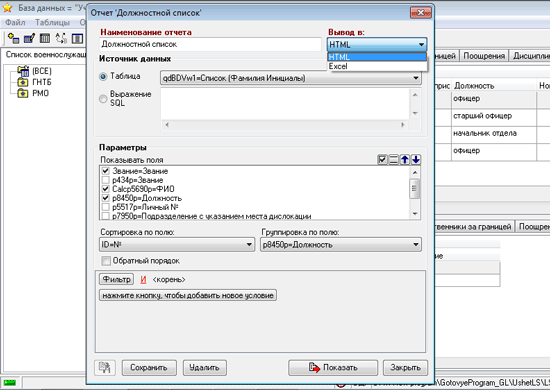Switch to the Поощрения tab
Image resolution: width=550 pixels, height=390 pixels.
[484, 56]
